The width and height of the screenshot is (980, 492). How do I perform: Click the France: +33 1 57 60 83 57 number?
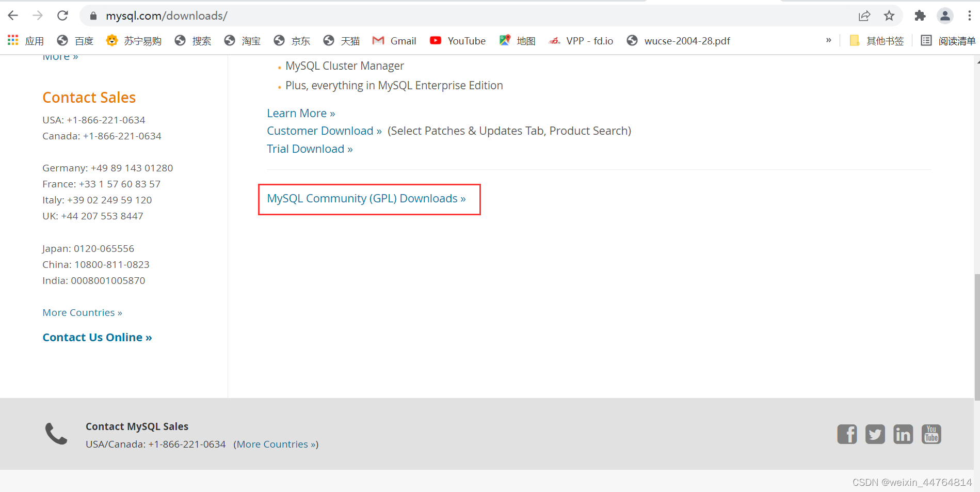click(x=101, y=184)
